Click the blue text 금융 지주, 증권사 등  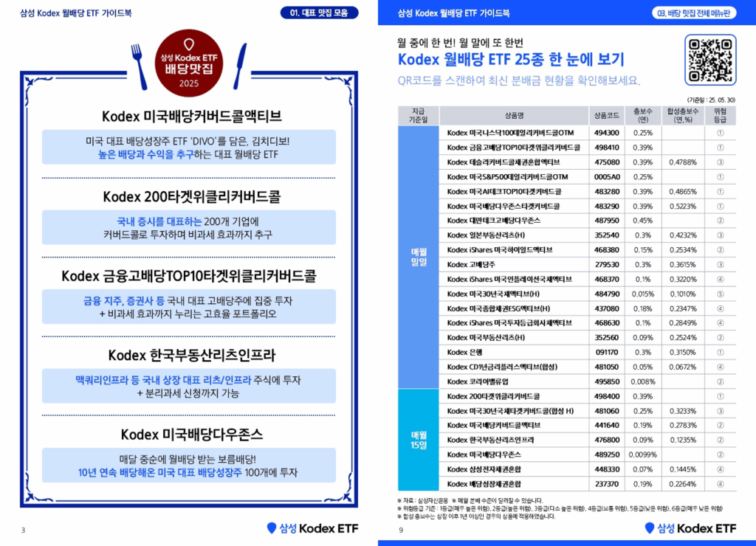124,301
